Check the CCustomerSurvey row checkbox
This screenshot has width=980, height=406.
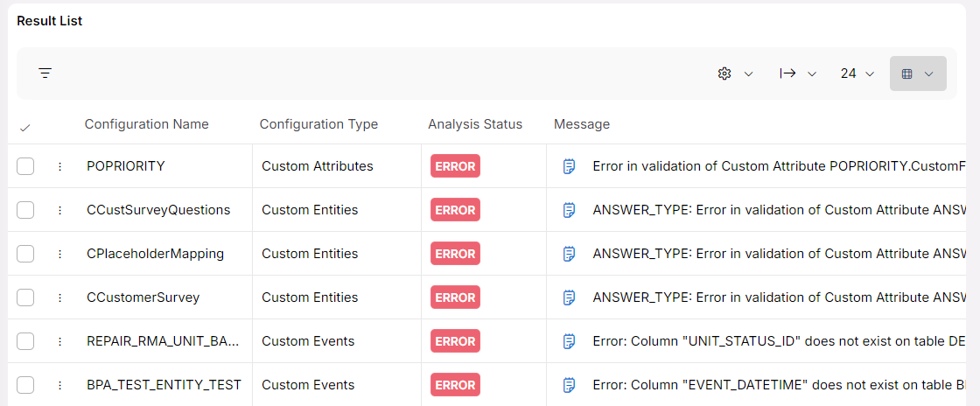(x=25, y=297)
